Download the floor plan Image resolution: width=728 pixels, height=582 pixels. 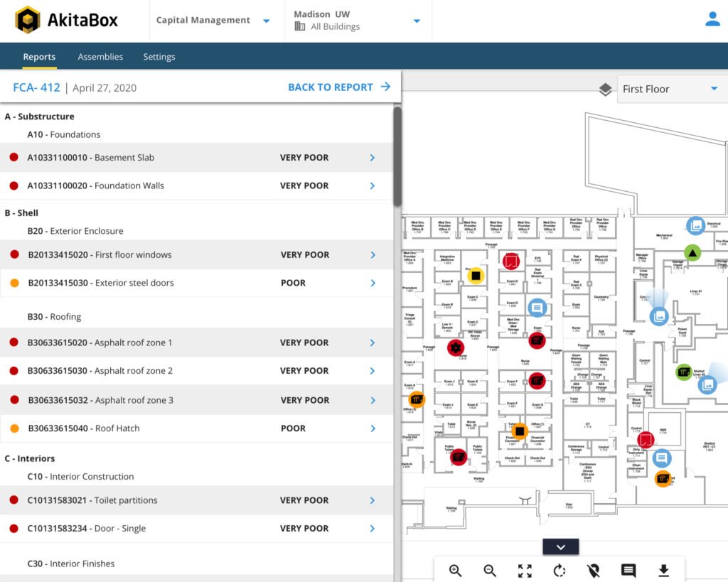pos(663,571)
